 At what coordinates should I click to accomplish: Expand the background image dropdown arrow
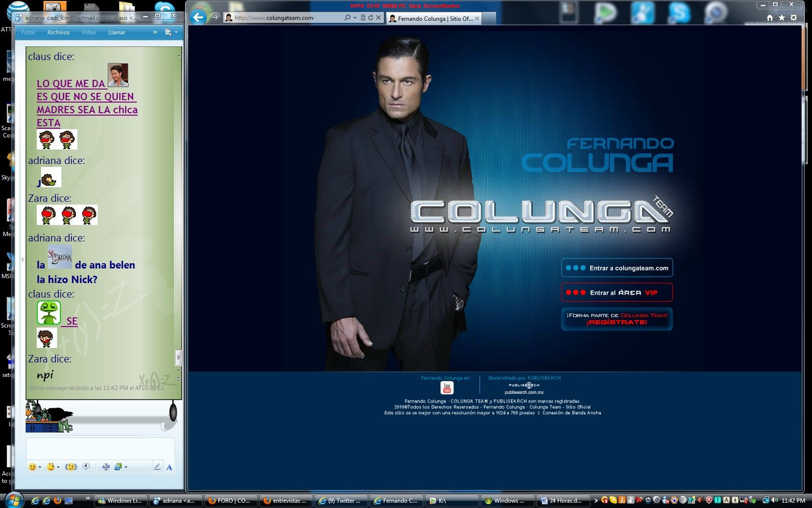(x=126, y=467)
